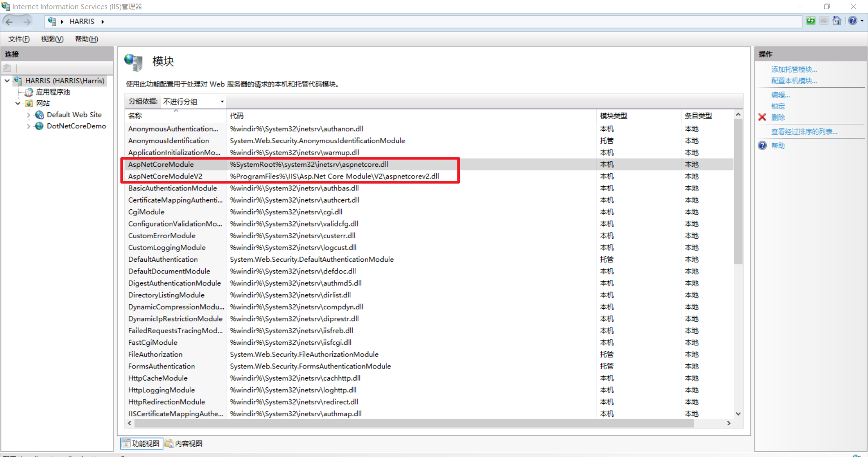Click the HARRIS server icon in tree
The width and height of the screenshot is (868, 457).
(19, 81)
